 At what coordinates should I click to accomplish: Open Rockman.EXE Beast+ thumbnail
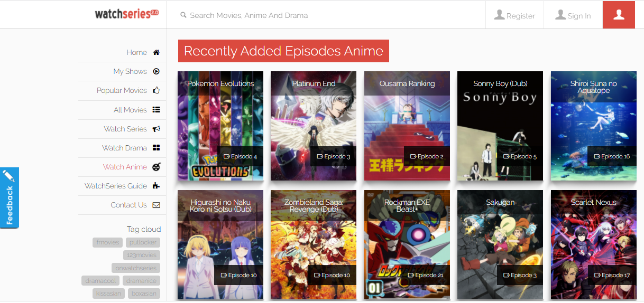coord(407,244)
